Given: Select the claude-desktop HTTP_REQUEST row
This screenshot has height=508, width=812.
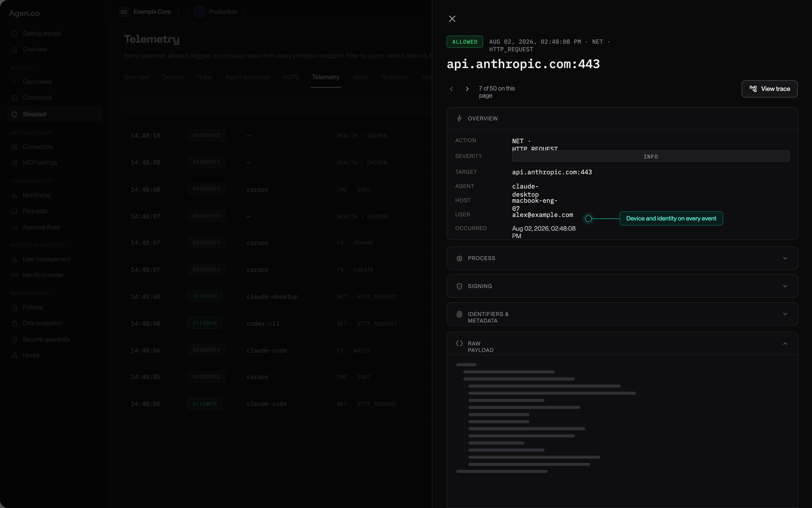Looking at the screenshot, I should [x=278, y=296].
